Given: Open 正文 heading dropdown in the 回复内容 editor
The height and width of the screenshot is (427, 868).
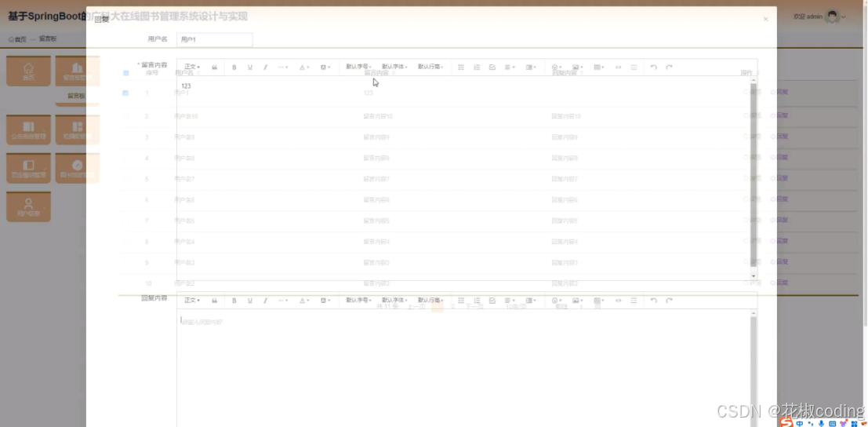Looking at the screenshot, I should click(192, 300).
